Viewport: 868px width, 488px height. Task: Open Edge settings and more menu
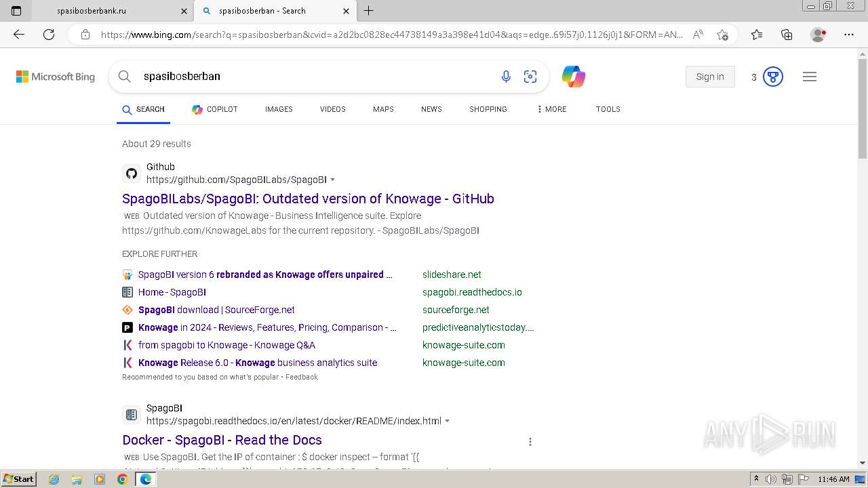coord(849,35)
